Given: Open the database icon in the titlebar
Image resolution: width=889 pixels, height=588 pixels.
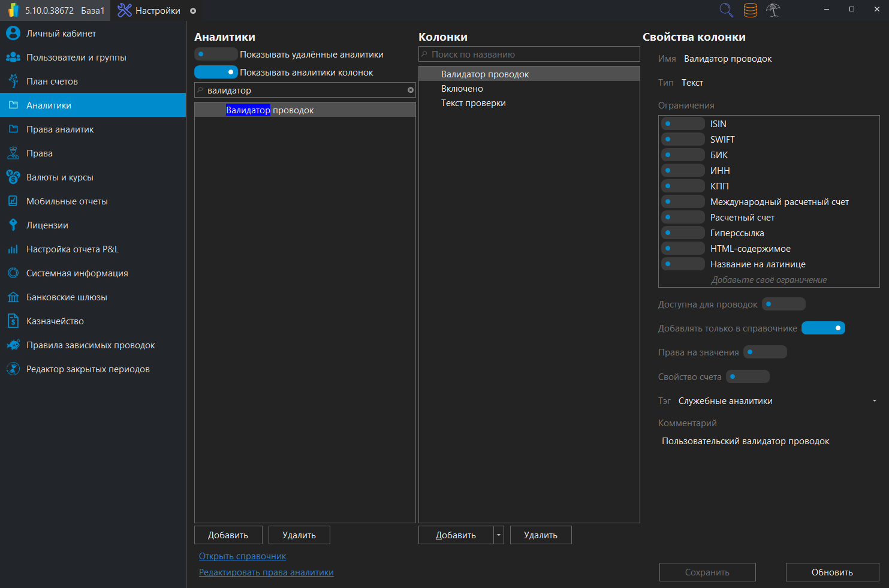Looking at the screenshot, I should point(750,10).
